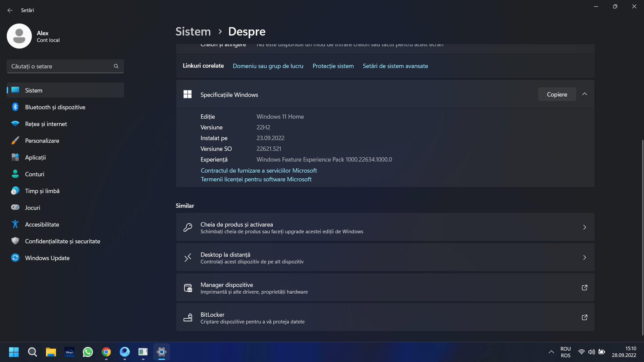644x362 pixels.
Task: Click the page vertical scrollbar
Action: [642, 237]
